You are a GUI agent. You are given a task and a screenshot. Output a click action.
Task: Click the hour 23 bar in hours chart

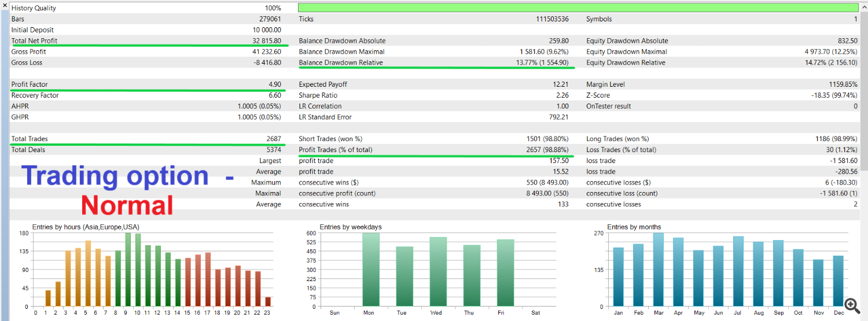tap(268, 301)
